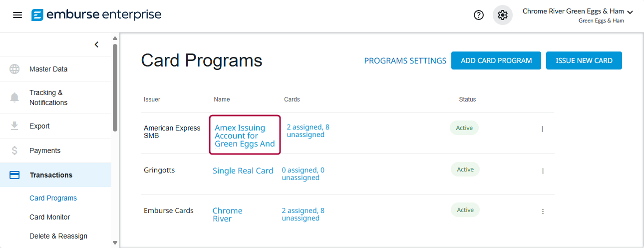644x248 pixels.
Task: Select Card Monitor in the sidebar
Action: click(50, 217)
